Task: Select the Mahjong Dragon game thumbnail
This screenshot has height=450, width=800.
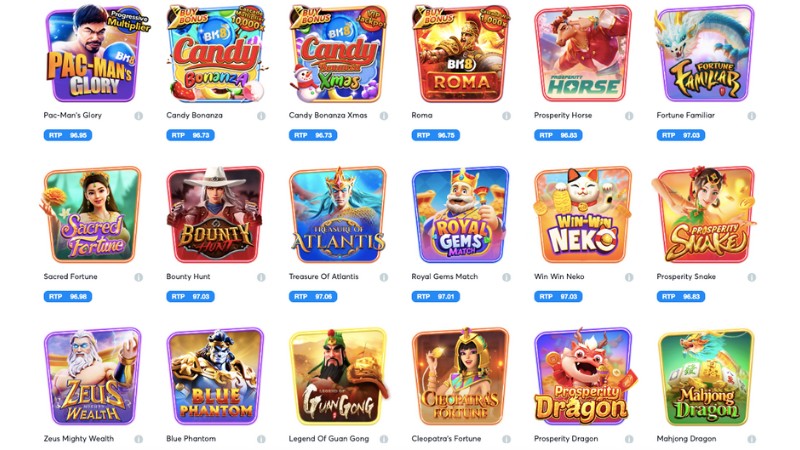Action: pos(706,377)
